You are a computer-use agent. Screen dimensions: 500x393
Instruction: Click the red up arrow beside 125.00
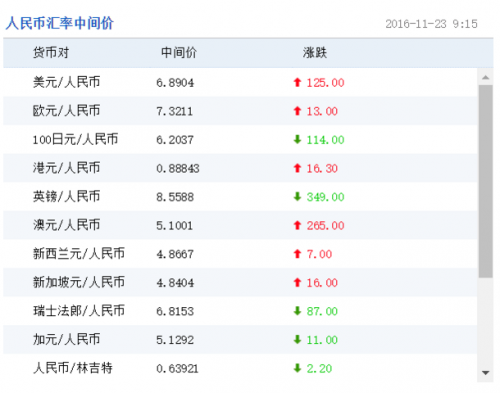(297, 82)
